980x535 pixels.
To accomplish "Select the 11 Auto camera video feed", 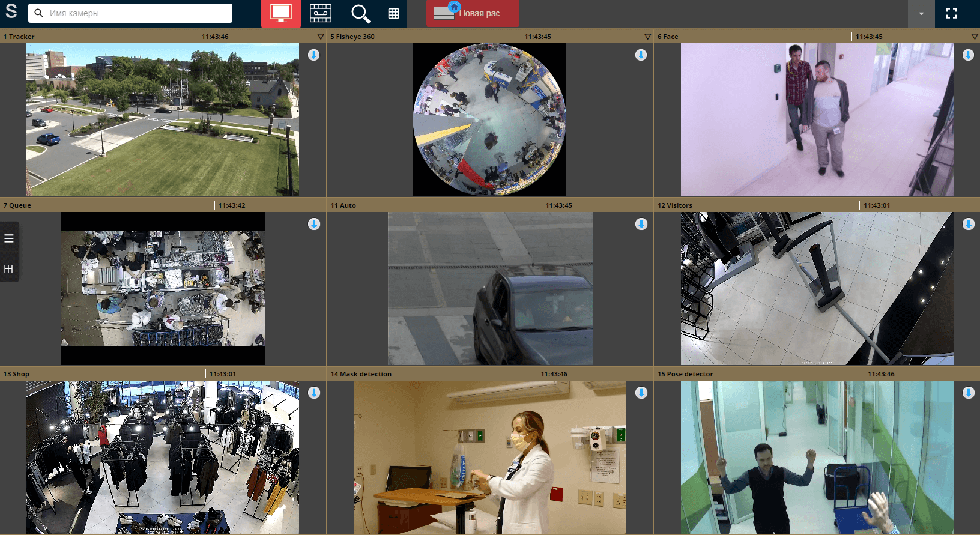I will pos(490,288).
